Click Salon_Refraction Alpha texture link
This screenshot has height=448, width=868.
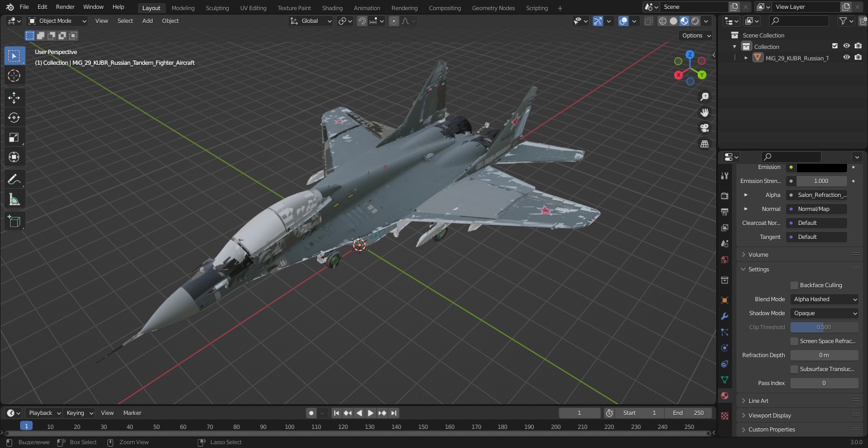[x=822, y=195]
